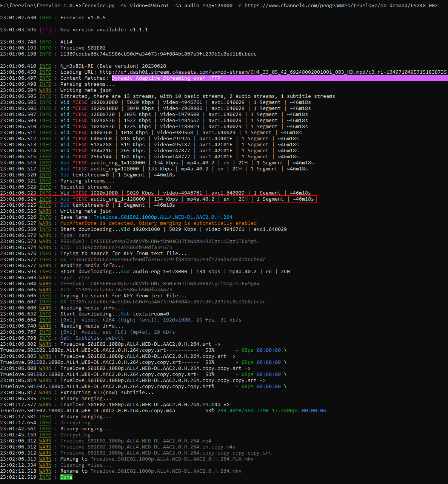The height and width of the screenshot is (484, 448).
Task: Click the '233.40MB/382.77MB' download progress value
Action: click(x=243, y=411)
